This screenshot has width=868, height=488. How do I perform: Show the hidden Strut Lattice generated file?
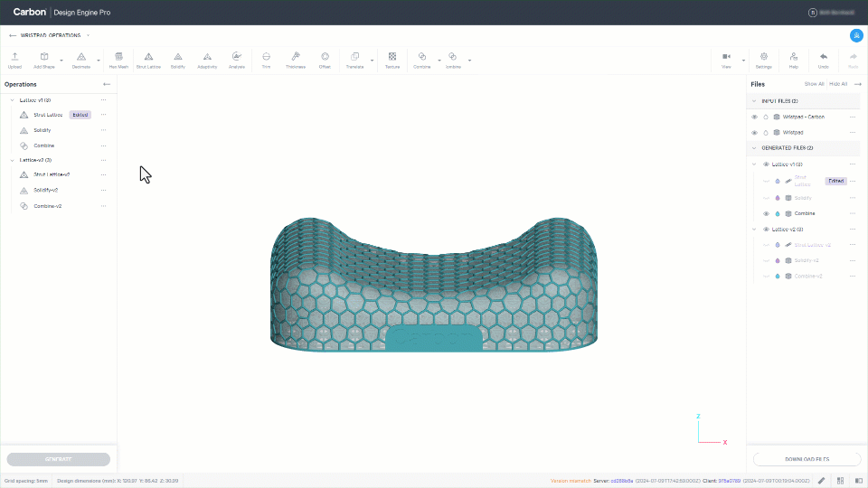(x=767, y=181)
